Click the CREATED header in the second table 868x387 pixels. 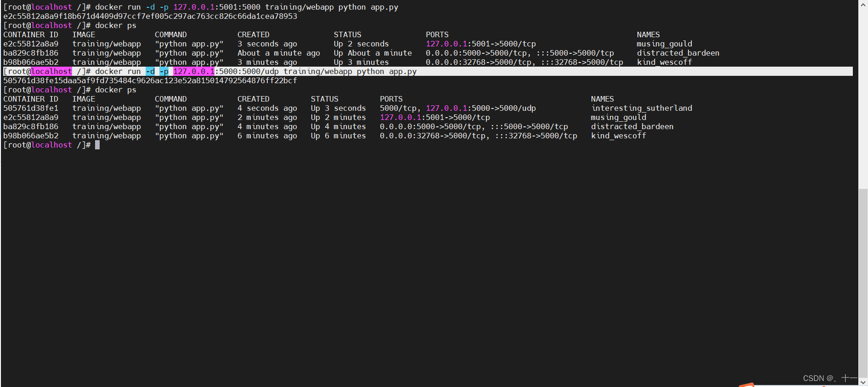point(254,99)
